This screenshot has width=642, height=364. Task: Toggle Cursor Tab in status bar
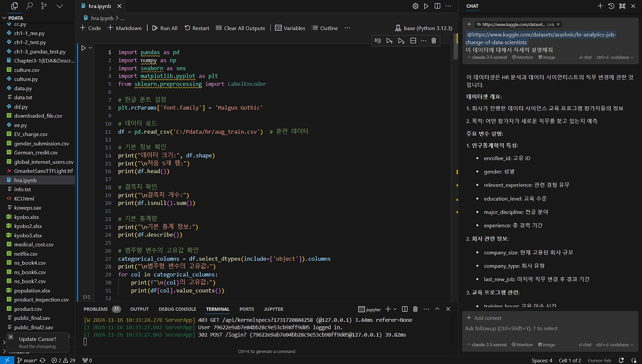coord(599,360)
